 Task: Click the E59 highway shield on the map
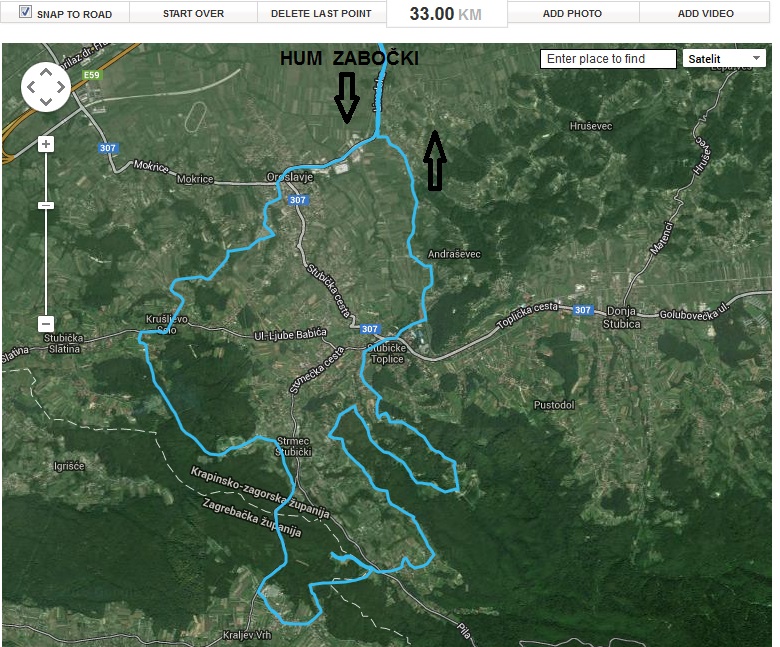click(93, 75)
